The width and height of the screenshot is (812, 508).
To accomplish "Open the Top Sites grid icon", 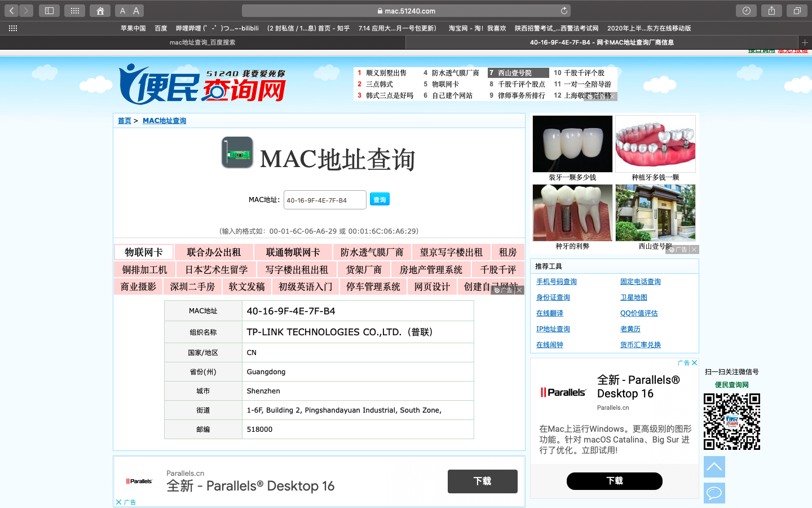I will [75, 11].
